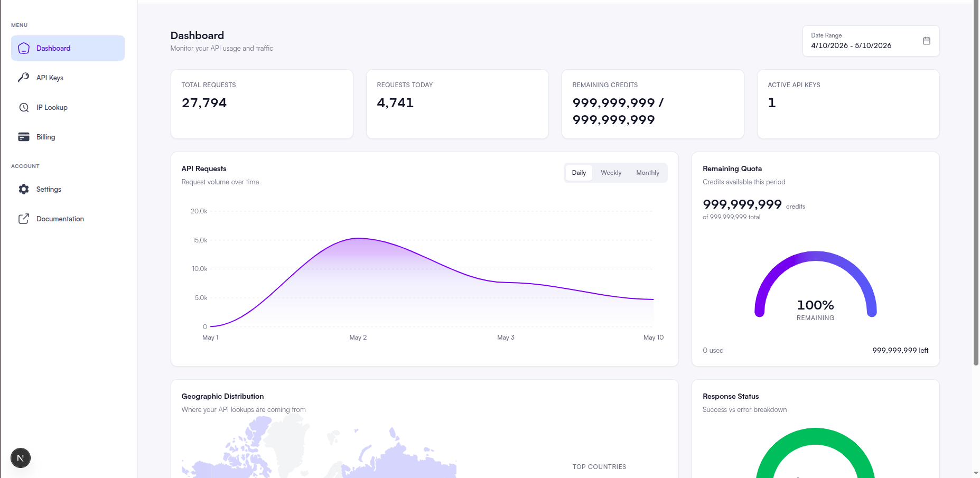Click the 100% remaining quota gauge
The image size is (980, 478).
point(816,285)
